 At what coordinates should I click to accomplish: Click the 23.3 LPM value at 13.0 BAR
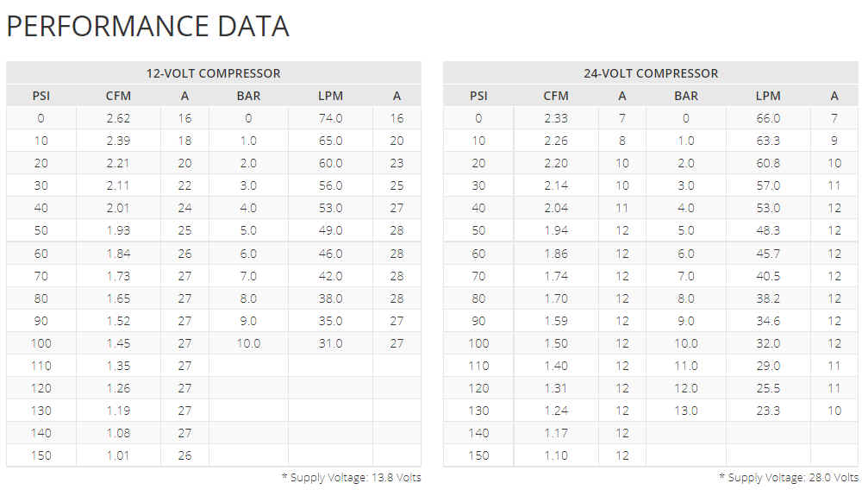pos(768,411)
